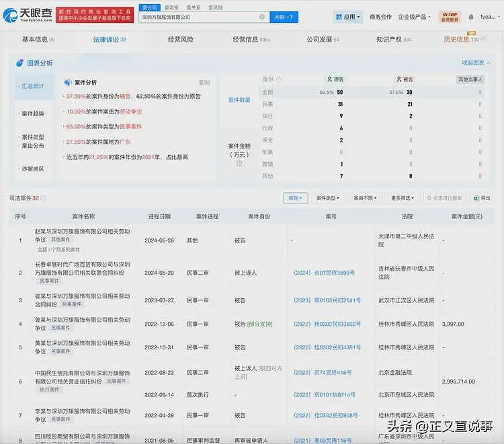This screenshot has height=444, width=504.
Task: Open the 应用 dropdown
Action: pyautogui.click(x=348, y=17)
